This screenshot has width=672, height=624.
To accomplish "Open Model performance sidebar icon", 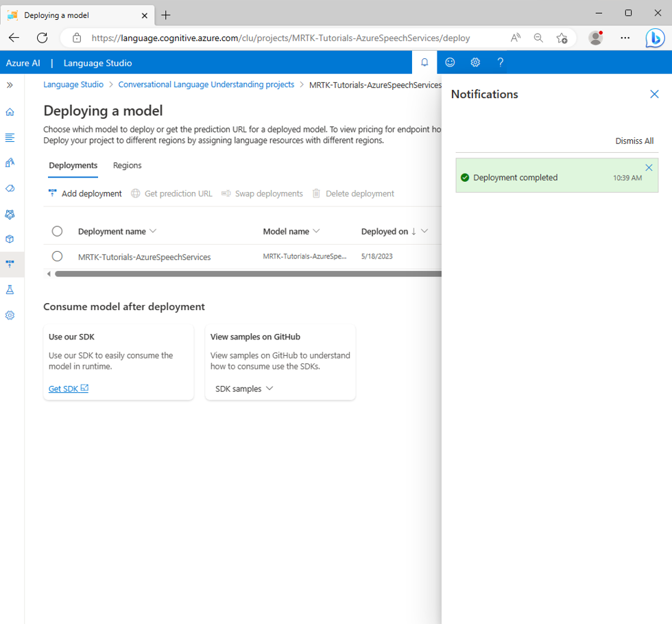I will coord(10,214).
